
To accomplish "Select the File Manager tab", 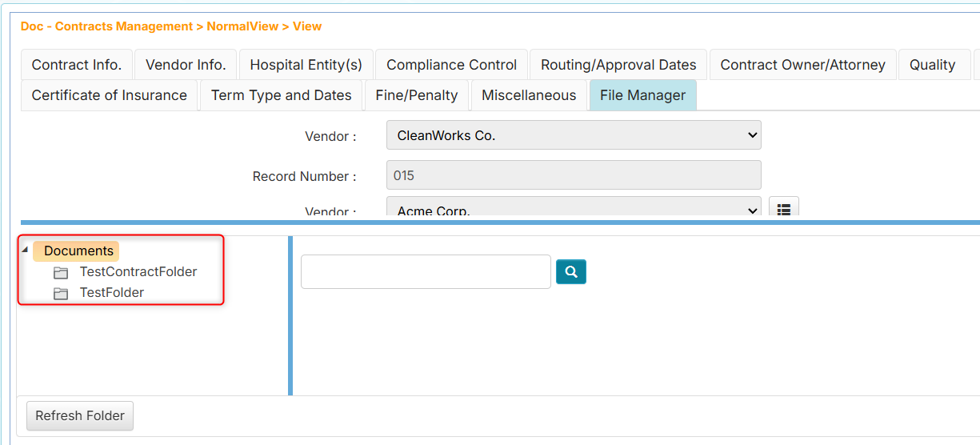I will pos(642,95).
